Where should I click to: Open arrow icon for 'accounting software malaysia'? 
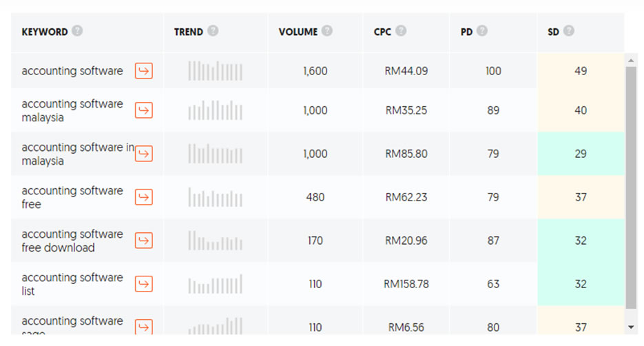(143, 110)
